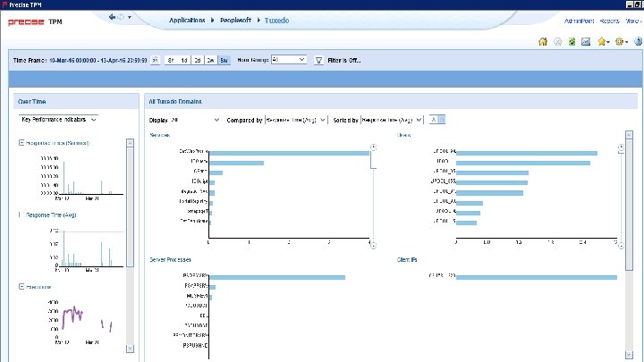Screen dimensions: 644x362
Task: Click the second view toggle icon after Sorted by
Action: point(442,120)
